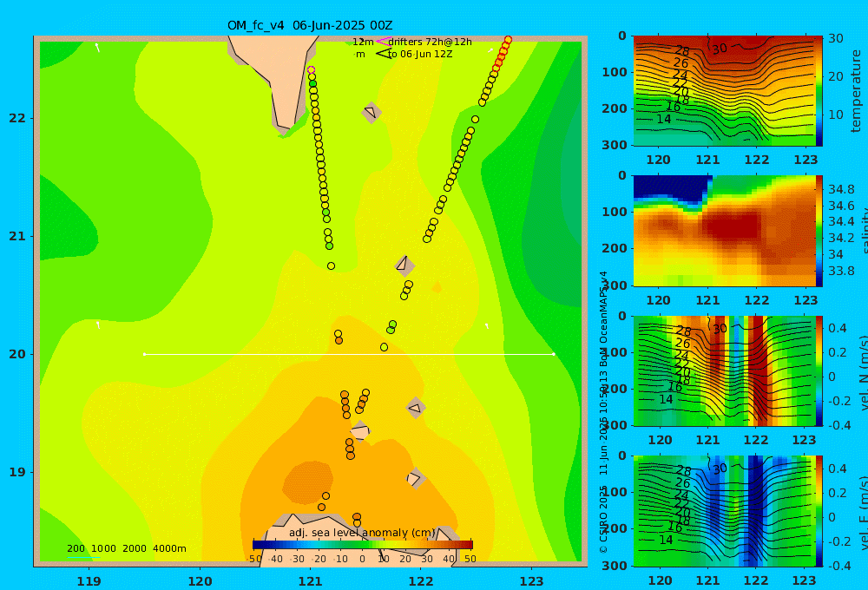Click the topmost red drifter circle at map's upper edge

(x=508, y=40)
